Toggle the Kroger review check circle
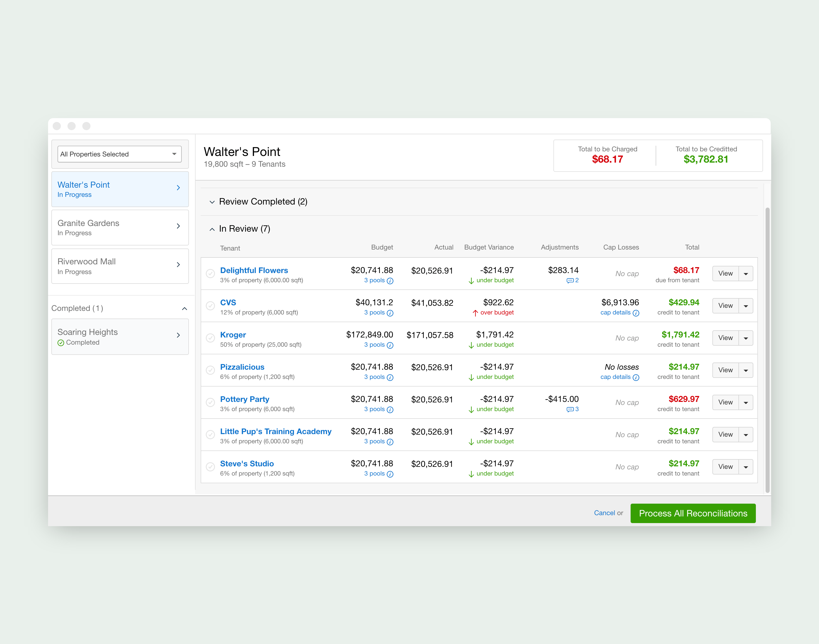 210,338
